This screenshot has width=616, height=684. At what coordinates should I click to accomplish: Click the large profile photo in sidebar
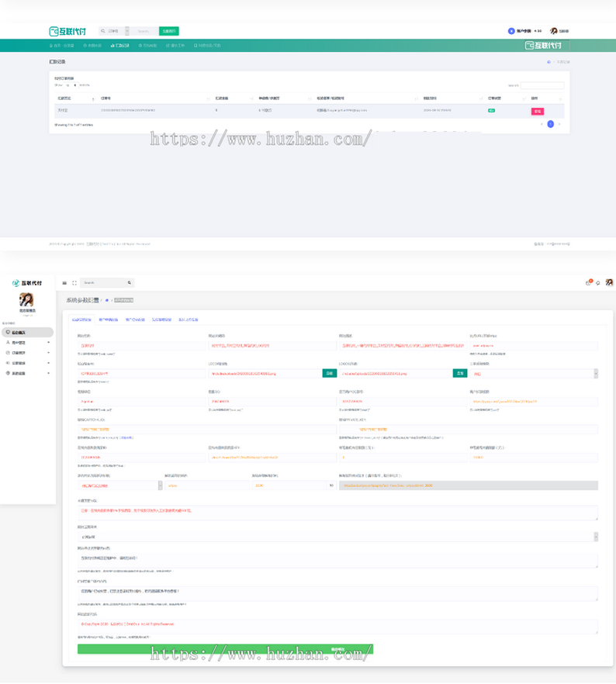(x=26, y=300)
